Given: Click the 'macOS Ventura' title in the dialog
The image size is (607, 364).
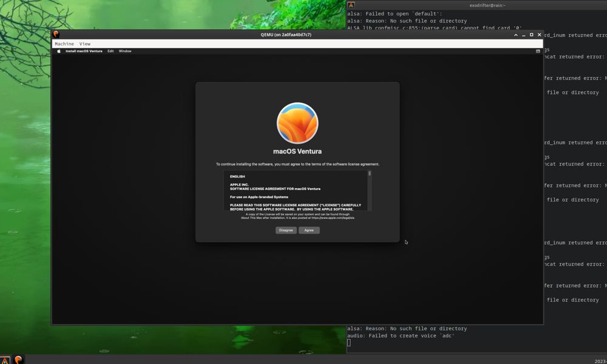Looking at the screenshot, I should pyautogui.click(x=297, y=151).
